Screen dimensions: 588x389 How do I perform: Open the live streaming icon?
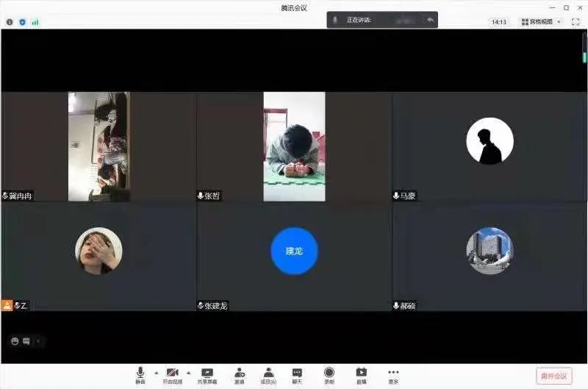(361, 376)
